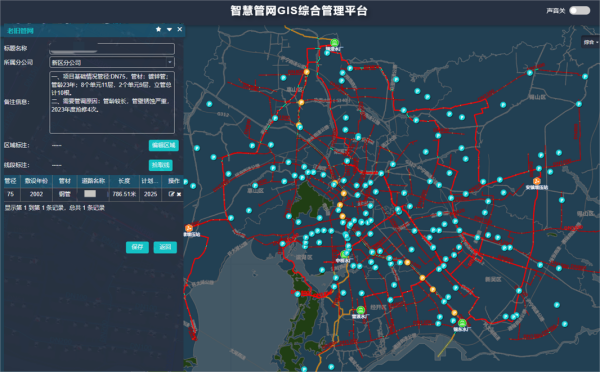This screenshot has height=372, width=600.
Task: Click the edit icon in the 75 pipe row
Action: click(x=171, y=194)
